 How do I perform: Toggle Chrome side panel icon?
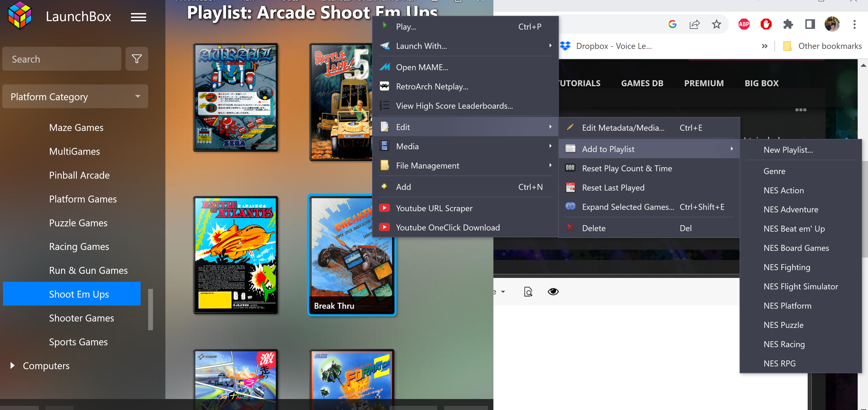click(x=810, y=24)
